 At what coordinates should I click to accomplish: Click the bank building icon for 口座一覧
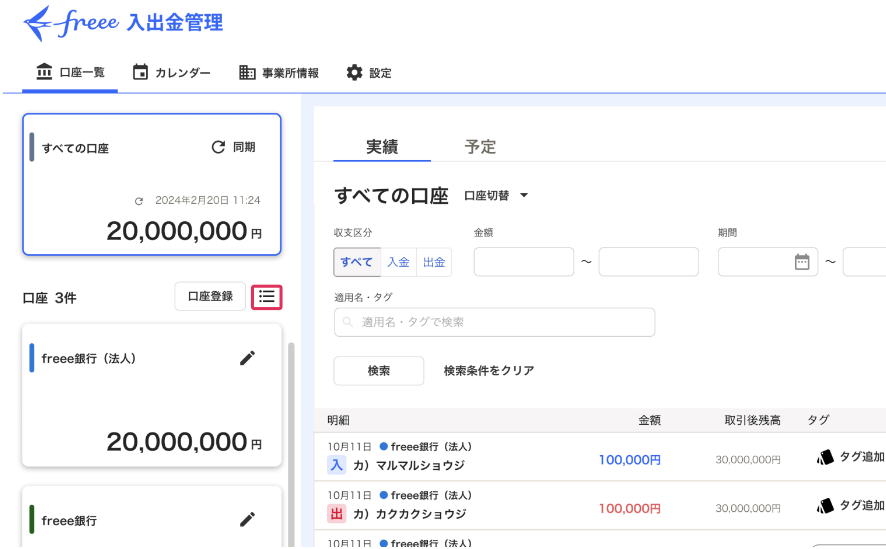pyautogui.click(x=44, y=72)
